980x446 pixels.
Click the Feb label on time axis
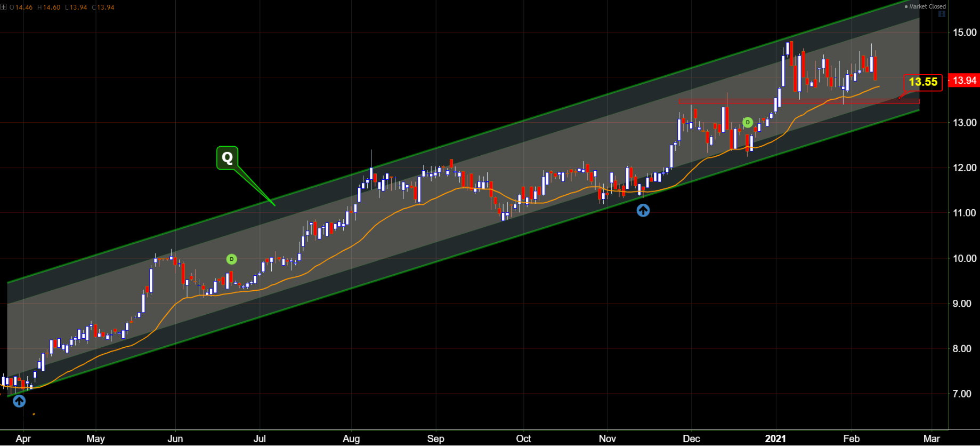852,439
